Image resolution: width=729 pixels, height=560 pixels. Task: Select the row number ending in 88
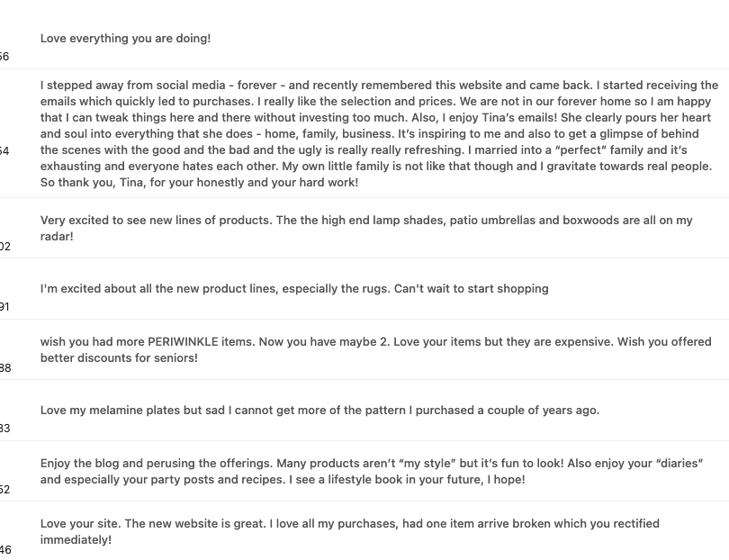pyautogui.click(x=4, y=368)
